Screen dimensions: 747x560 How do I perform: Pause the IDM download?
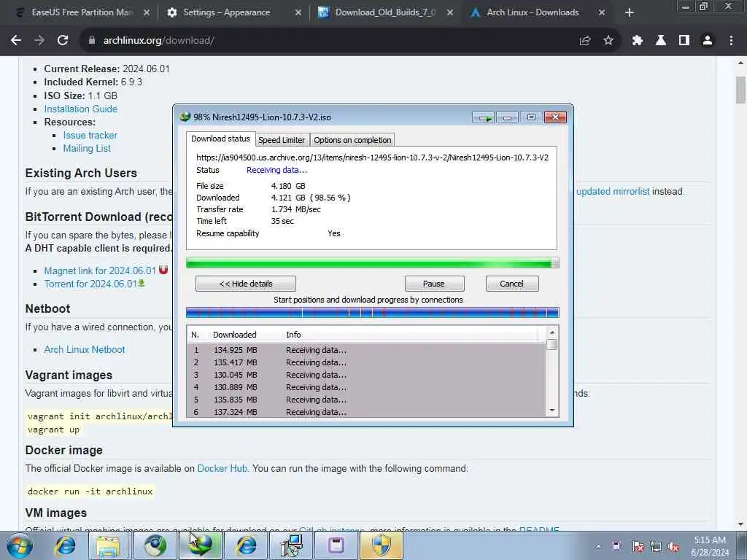[434, 284]
